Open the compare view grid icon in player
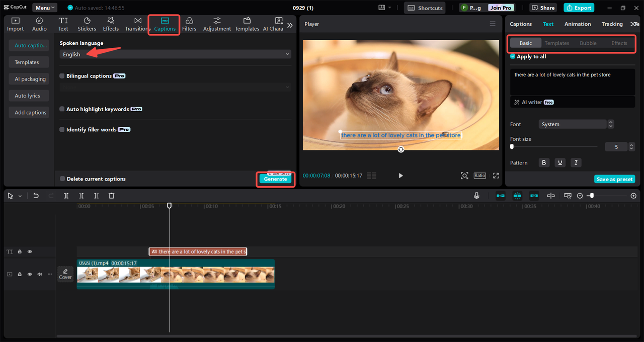Image resolution: width=644 pixels, height=342 pixels. click(x=372, y=176)
